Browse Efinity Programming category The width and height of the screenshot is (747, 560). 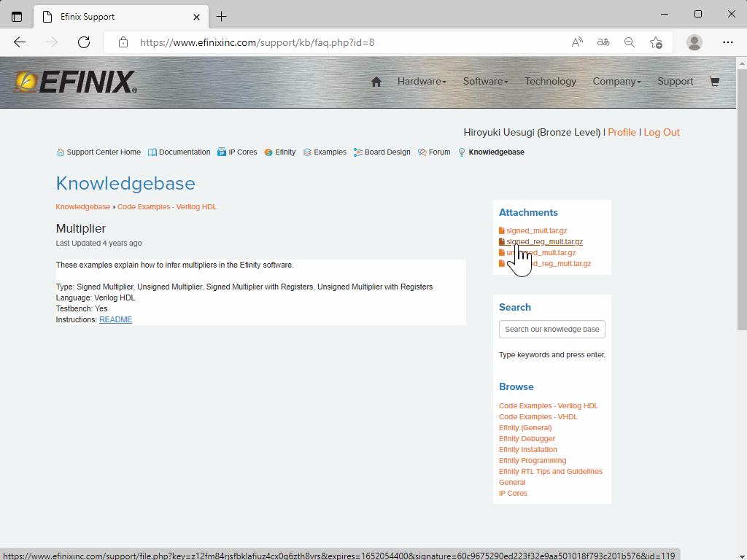coord(533,461)
